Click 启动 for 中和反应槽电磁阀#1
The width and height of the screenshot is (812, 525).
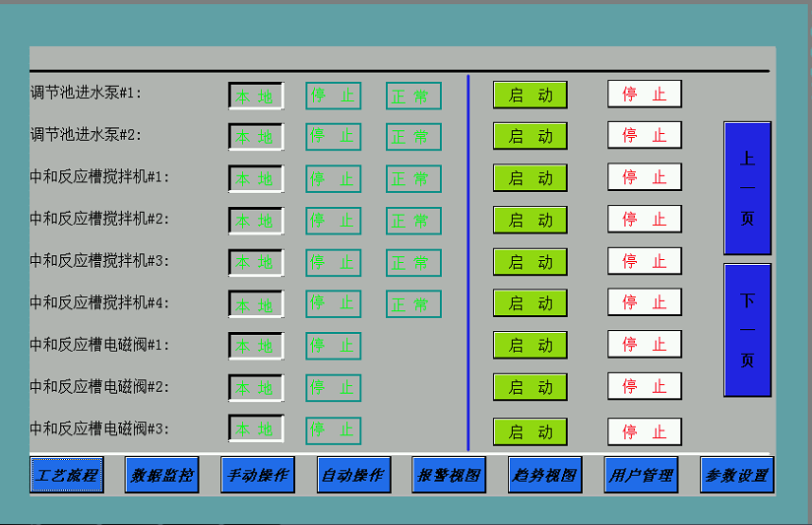[x=530, y=346]
